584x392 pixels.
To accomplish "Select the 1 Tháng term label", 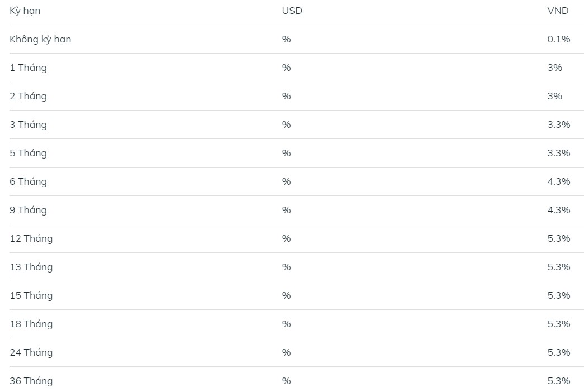I will (x=28, y=68).
